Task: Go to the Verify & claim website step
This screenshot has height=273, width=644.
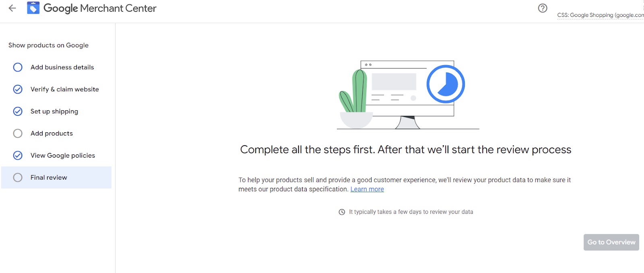Action: pyautogui.click(x=64, y=89)
